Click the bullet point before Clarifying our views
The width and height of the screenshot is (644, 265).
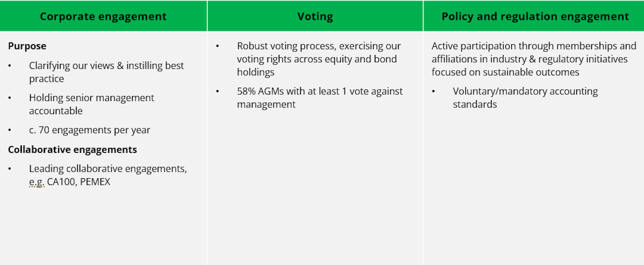(x=10, y=66)
